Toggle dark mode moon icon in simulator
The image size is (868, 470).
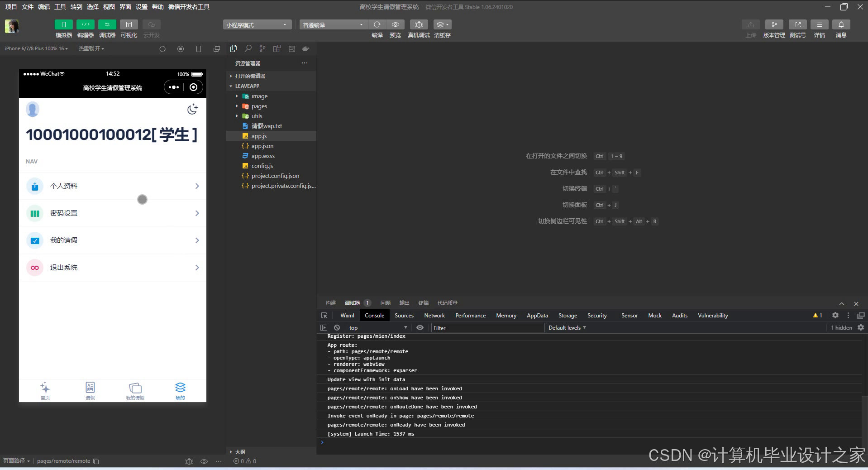192,109
